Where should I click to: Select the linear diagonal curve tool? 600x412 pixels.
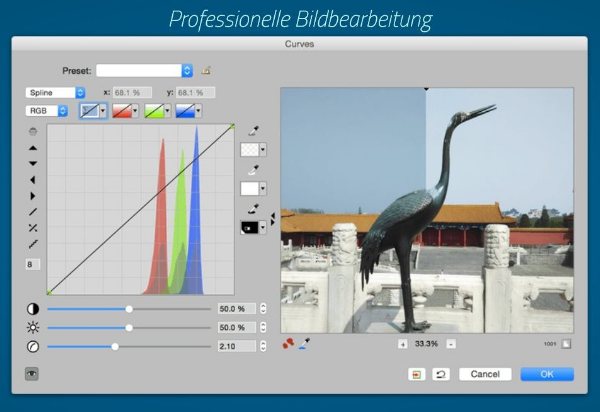pos(33,212)
